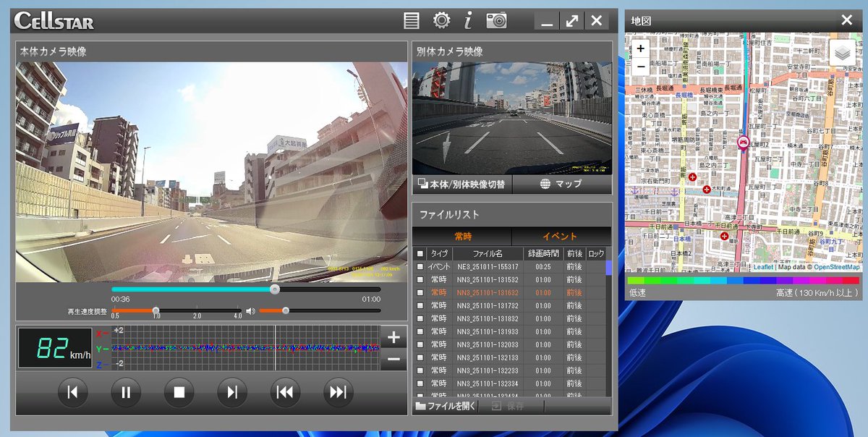
Task: Adjust the playback speed slider handle
Action: click(x=156, y=310)
